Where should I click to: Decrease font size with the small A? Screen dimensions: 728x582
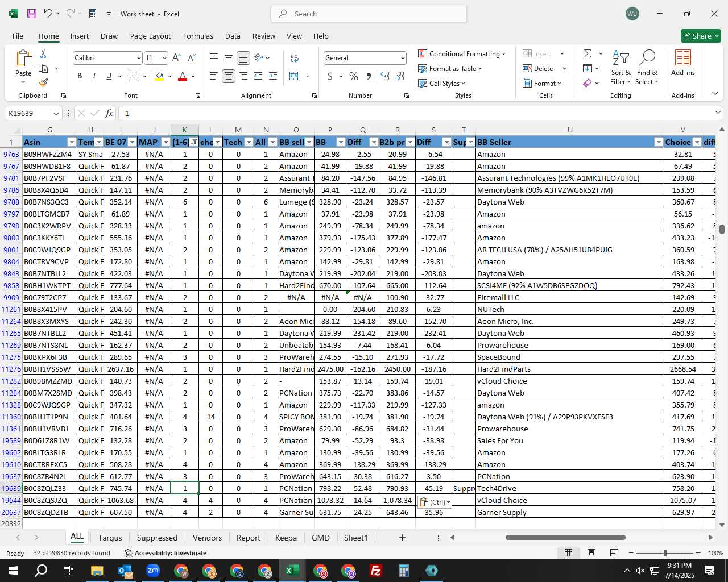point(191,57)
